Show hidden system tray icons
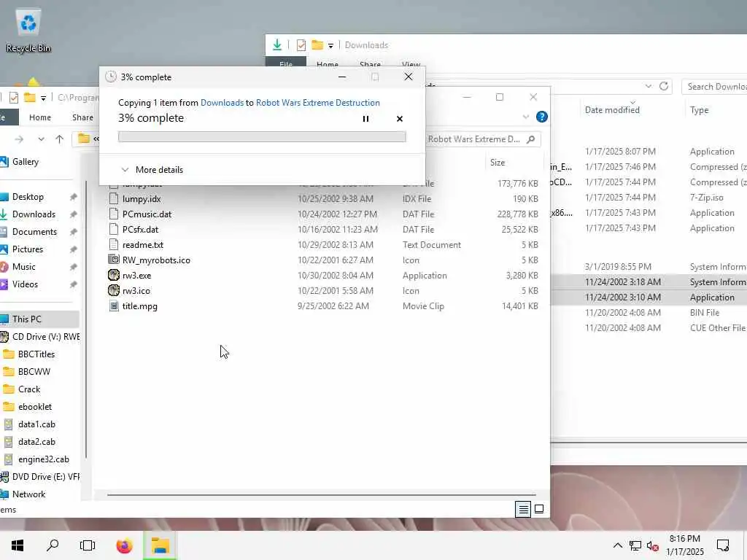The height and width of the screenshot is (560, 747). pyautogui.click(x=617, y=545)
